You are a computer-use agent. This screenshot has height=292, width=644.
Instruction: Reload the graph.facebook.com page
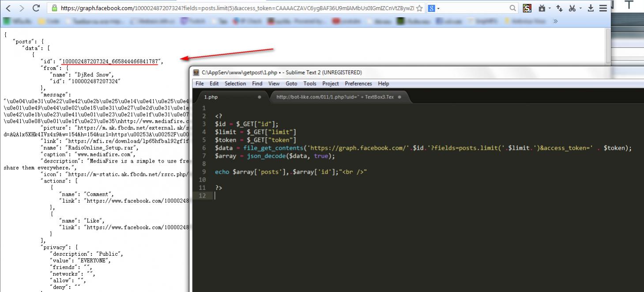pyautogui.click(x=36, y=8)
